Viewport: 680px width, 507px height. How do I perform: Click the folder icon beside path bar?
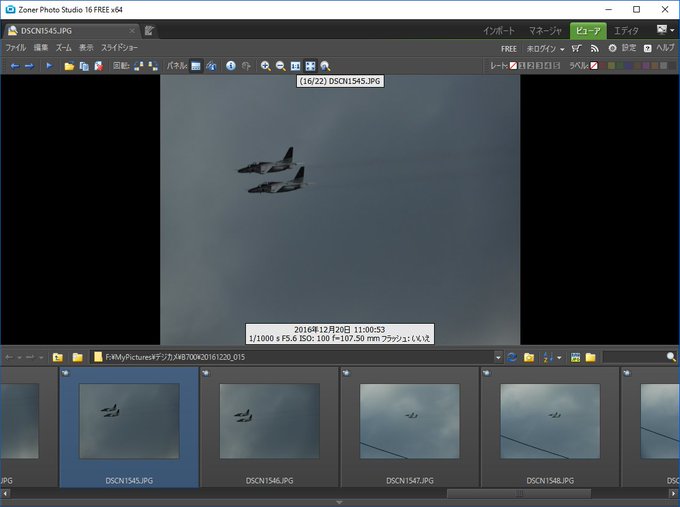tap(78, 357)
